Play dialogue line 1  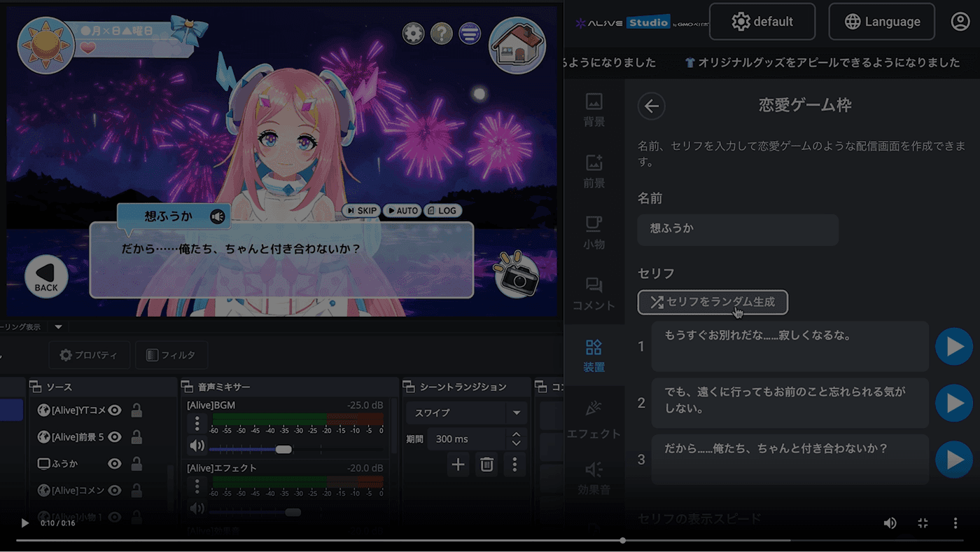pos(954,346)
